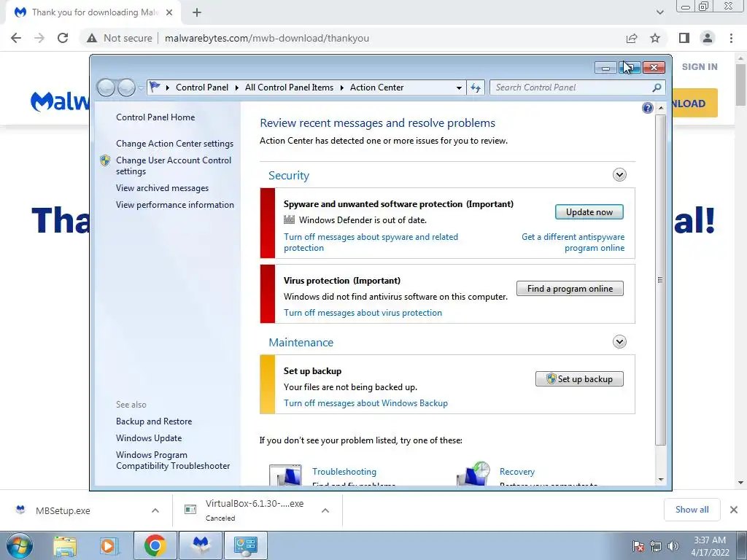The height and width of the screenshot is (560, 747).
Task: Open options arrow for MBSetup.exe download
Action: (155, 510)
